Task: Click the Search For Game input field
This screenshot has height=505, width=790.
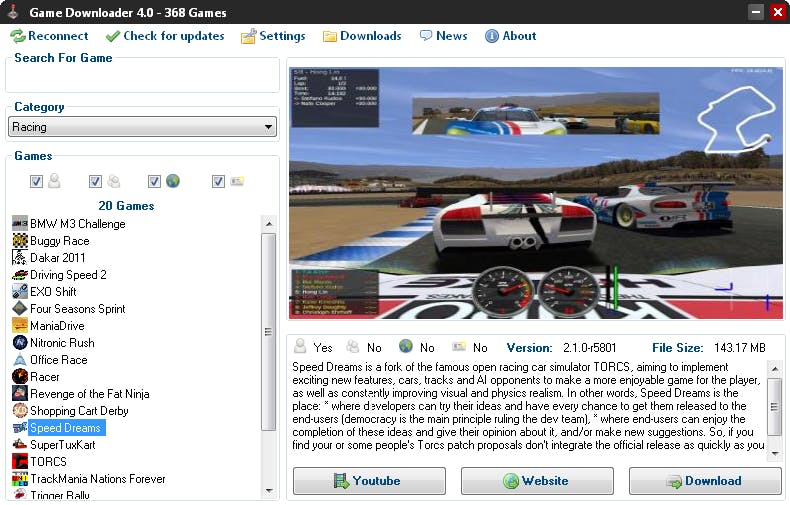Action: (x=143, y=78)
